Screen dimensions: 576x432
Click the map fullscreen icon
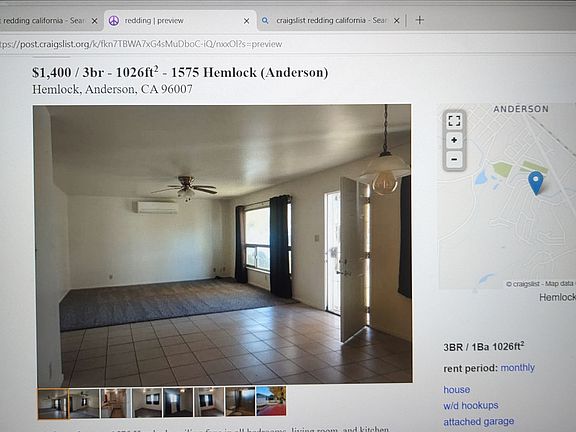[454, 120]
